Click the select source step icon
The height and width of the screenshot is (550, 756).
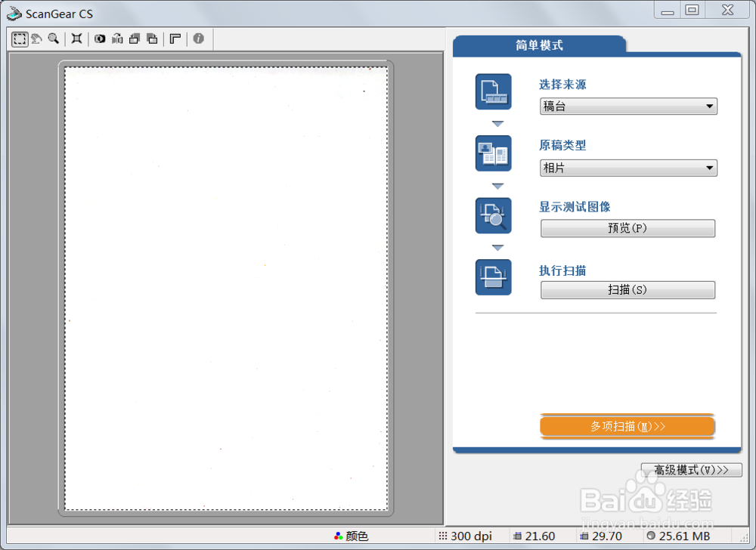pos(493,91)
